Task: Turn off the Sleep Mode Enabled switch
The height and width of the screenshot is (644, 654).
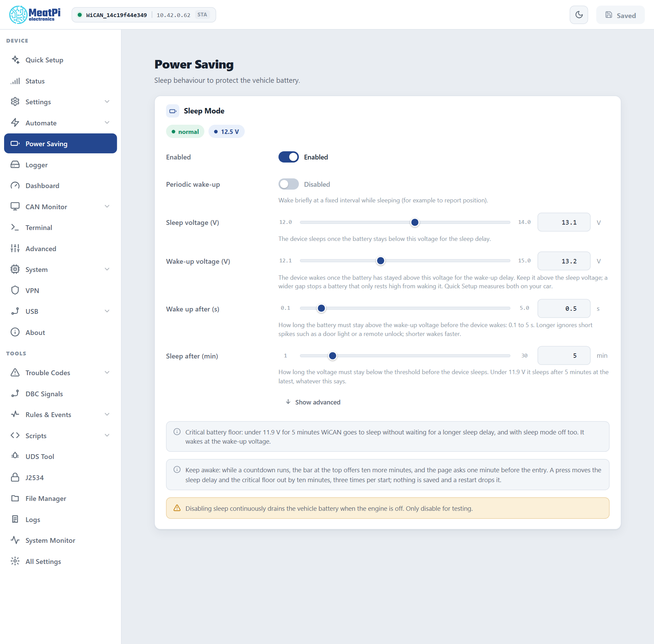Action: pyautogui.click(x=289, y=157)
